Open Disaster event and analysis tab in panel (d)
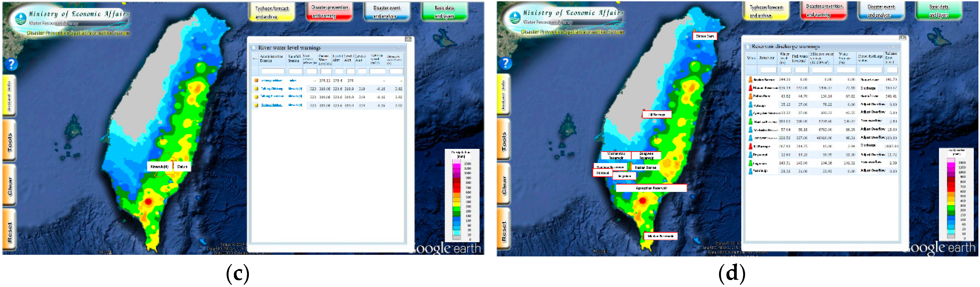Screen dimensions: 980x287 [881, 11]
